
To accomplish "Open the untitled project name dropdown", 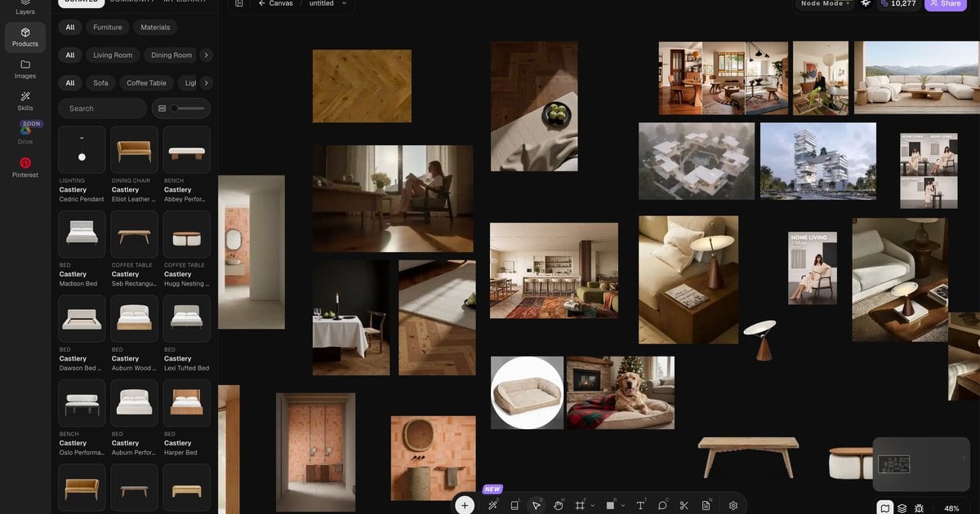I will click(327, 3).
